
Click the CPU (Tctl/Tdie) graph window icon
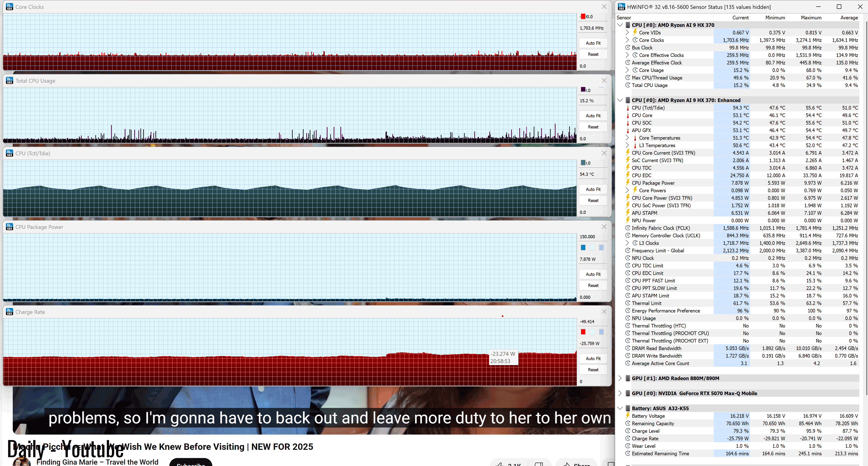pyautogui.click(x=9, y=153)
